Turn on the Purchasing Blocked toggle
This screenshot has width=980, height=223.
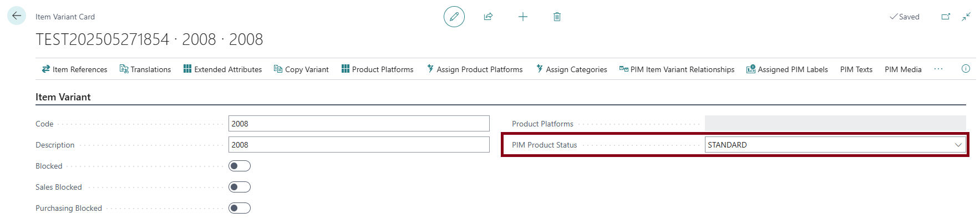click(x=240, y=208)
